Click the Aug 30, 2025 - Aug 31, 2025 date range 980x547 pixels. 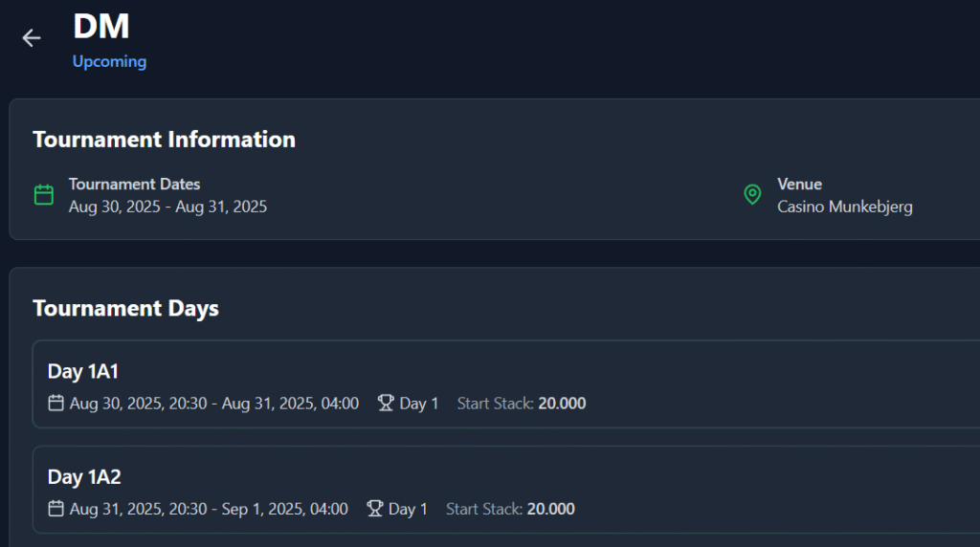pos(167,207)
